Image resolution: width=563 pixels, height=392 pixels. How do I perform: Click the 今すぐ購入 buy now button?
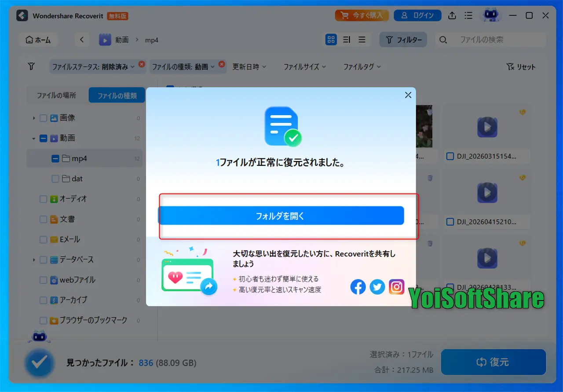click(x=362, y=15)
